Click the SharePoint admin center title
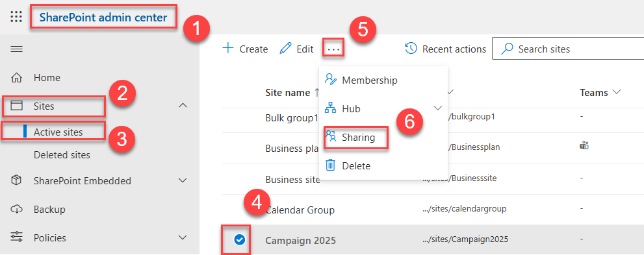This screenshot has width=644, height=255. point(103,18)
